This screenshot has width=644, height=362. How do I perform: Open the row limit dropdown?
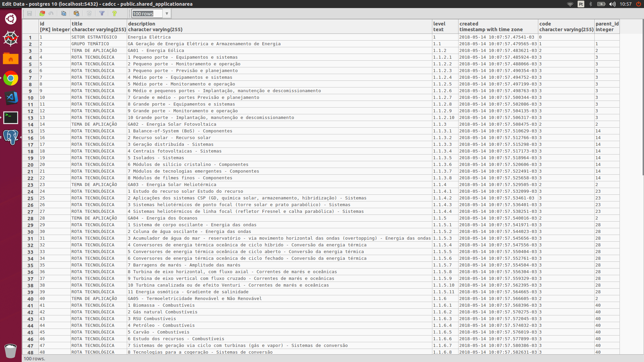coord(167,13)
